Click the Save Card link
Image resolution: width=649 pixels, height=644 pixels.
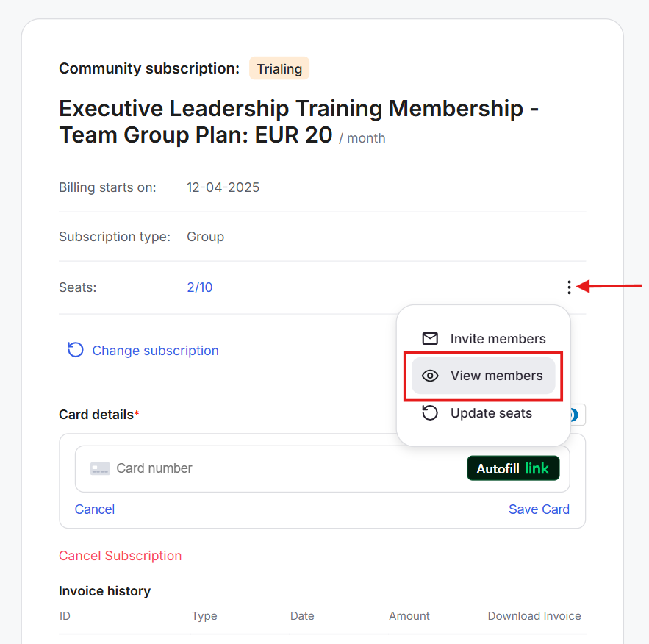pos(539,509)
